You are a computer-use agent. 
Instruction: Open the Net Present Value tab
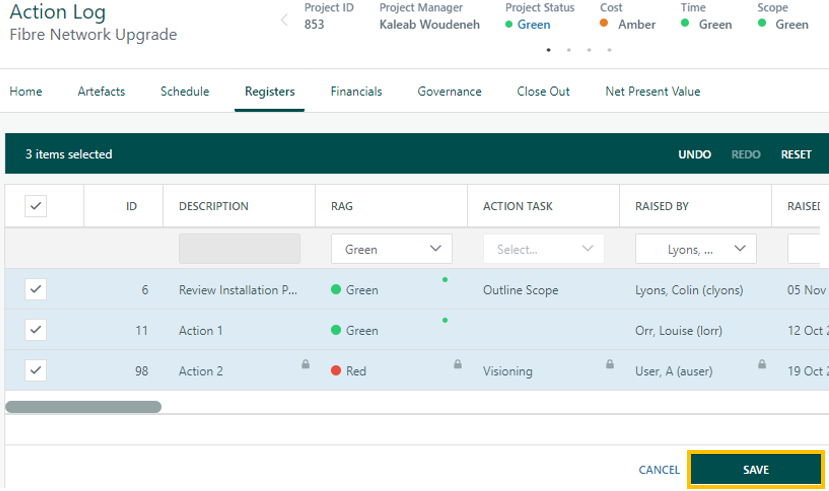[653, 91]
